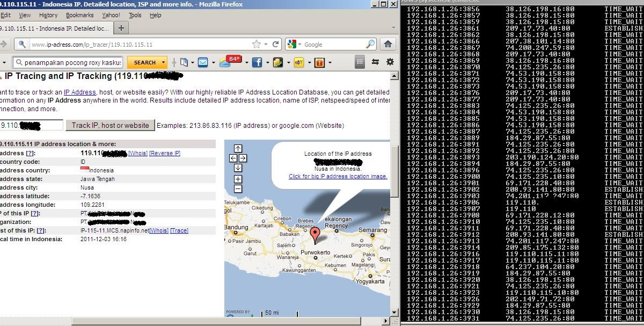Click the bookmark star in the address bar
The image size is (644, 326).
tap(257, 45)
